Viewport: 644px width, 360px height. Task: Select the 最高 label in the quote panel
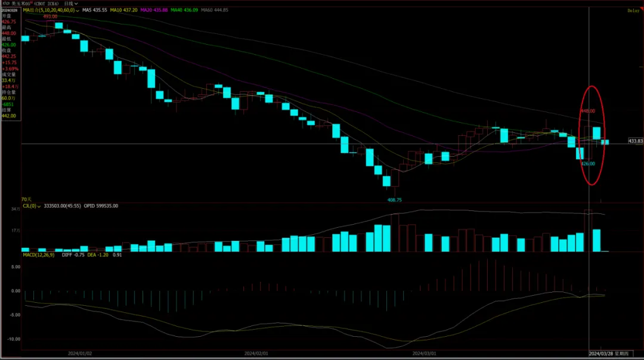click(x=7, y=27)
